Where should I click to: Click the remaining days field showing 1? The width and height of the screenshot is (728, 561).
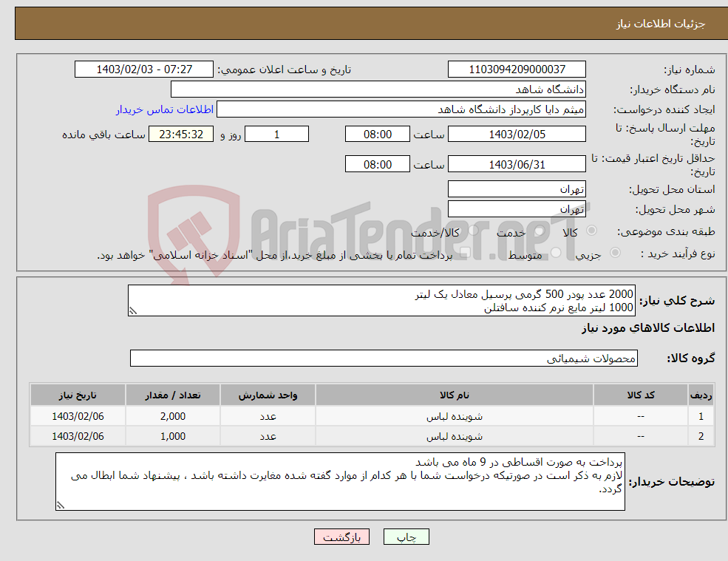pos(276,135)
